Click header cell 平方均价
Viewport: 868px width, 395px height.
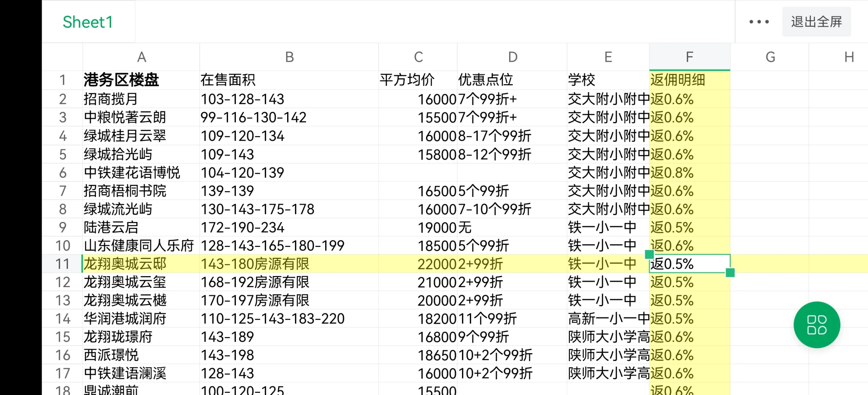coord(418,80)
